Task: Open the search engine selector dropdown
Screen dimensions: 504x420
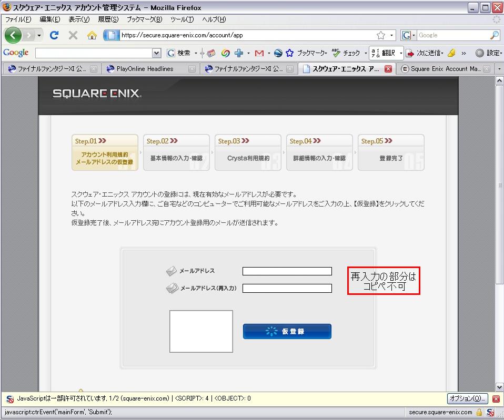Action: click(x=409, y=35)
